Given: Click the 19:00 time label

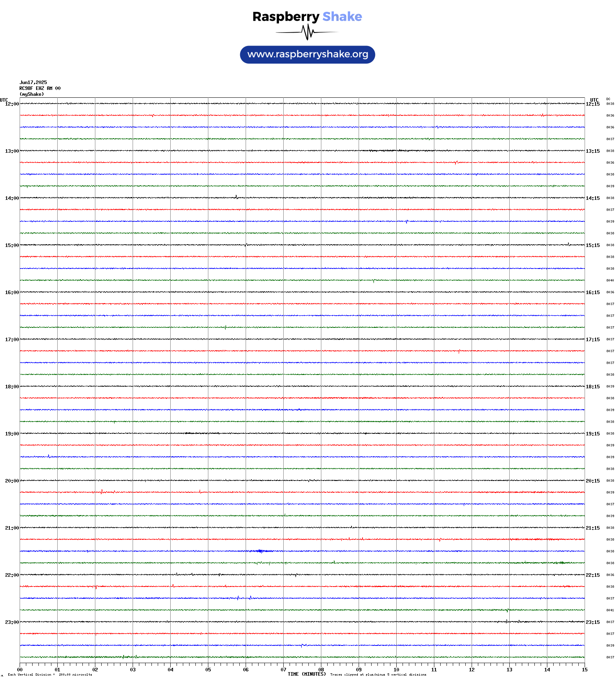Looking at the screenshot, I should [12, 434].
